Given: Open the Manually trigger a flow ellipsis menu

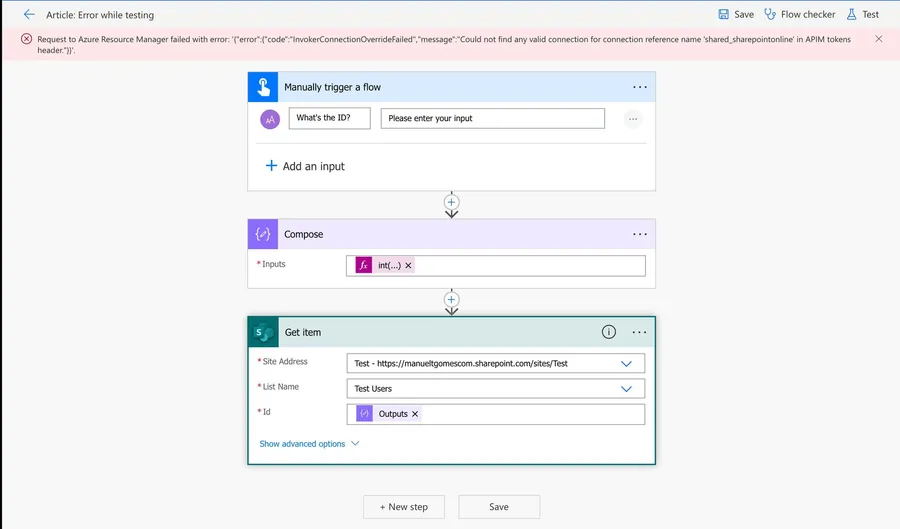Looking at the screenshot, I should (640, 87).
